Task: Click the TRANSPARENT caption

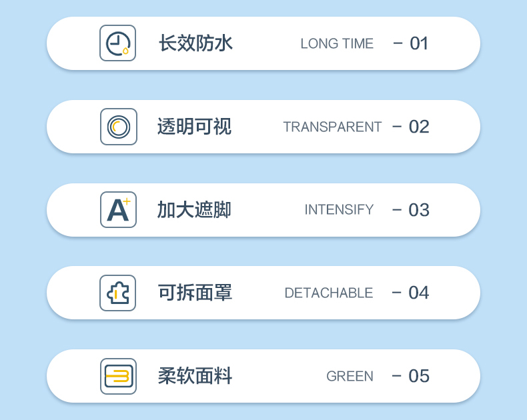Action: 332,127
